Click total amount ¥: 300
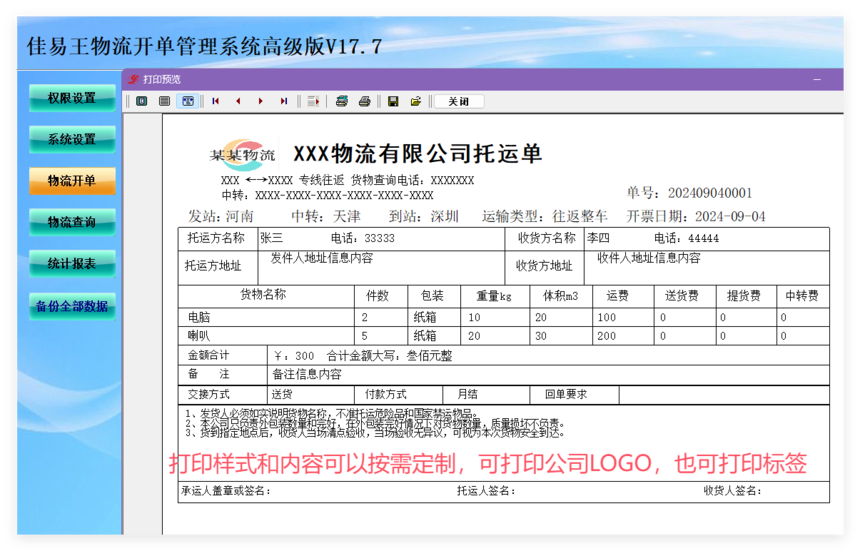Viewport: 860px width, 551px height. coord(294,356)
